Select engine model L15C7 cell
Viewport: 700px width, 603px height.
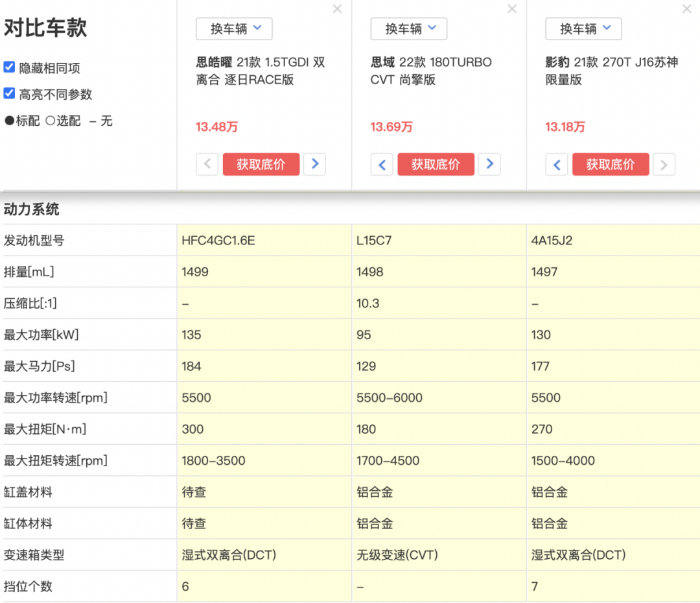(439, 241)
